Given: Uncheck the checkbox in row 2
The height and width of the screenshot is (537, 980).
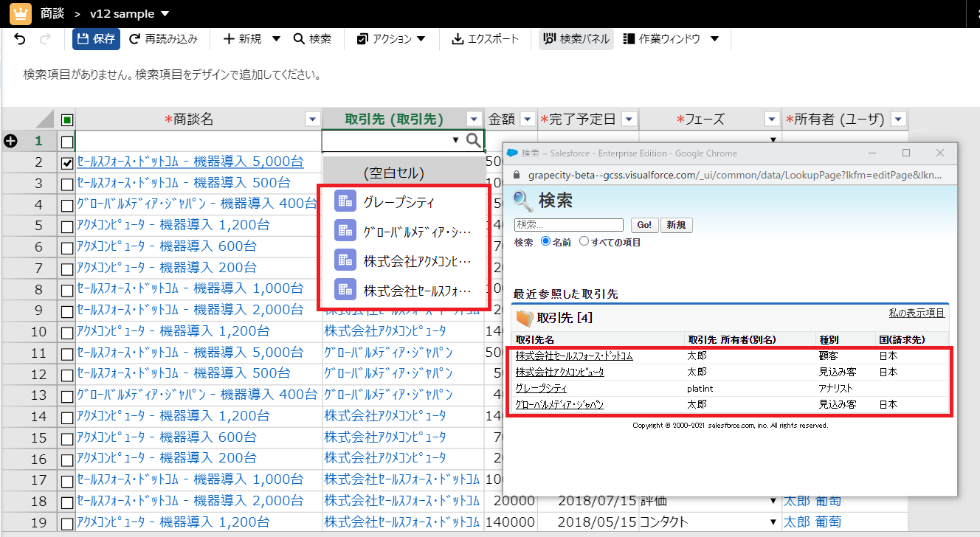Looking at the screenshot, I should (x=67, y=162).
